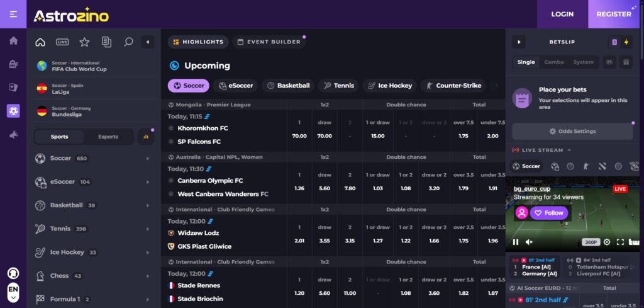Click the Register button
Image resolution: width=644 pixels, height=308 pixels.
pyautogui.click(x=613, y=14)
